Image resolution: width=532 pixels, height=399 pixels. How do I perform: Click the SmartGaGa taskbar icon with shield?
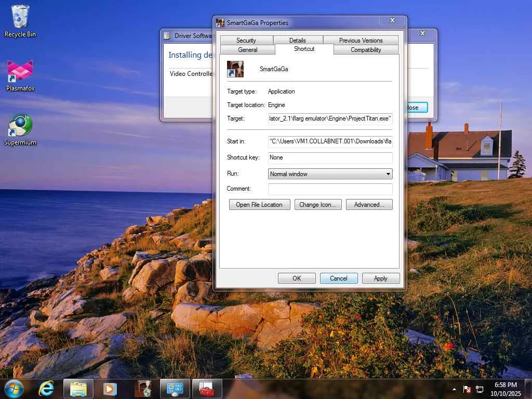[x=143, y=389]
